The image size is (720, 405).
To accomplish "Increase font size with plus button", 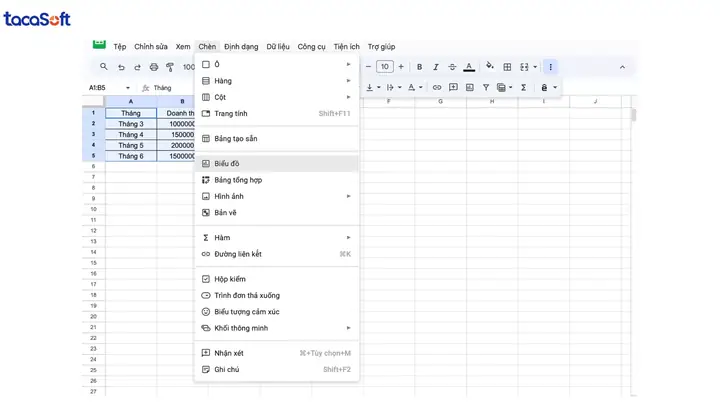I will tap(401, 67).
